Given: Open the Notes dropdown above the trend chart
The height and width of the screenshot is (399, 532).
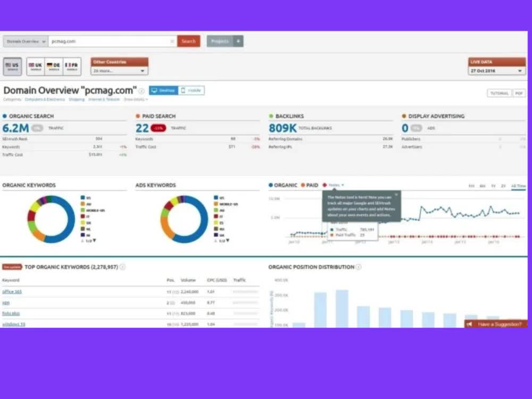Looking at the screenshot, I should pos(334,185).
